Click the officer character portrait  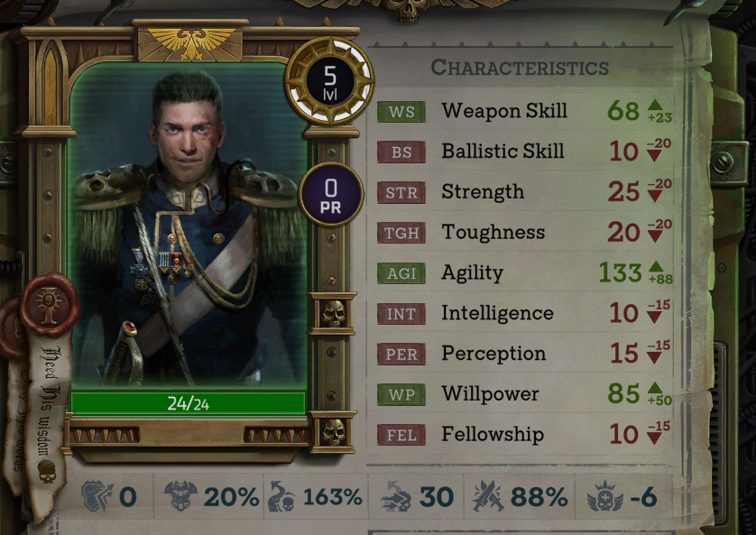[188, 226]
